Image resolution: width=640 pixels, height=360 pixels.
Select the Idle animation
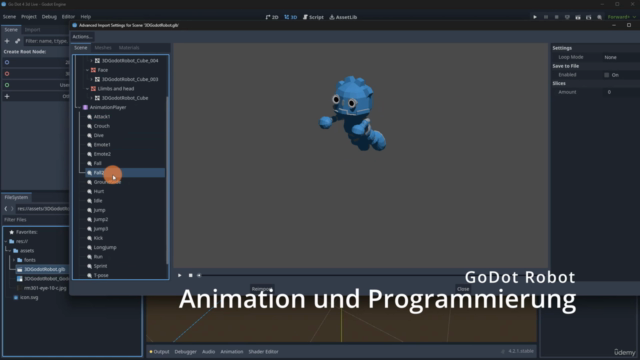pos(98,201)
